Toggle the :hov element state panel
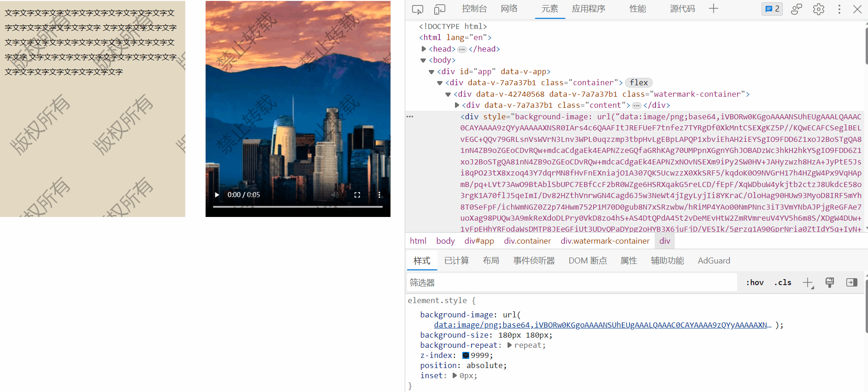Screen dimensions: 868x392 pos(755,282)
